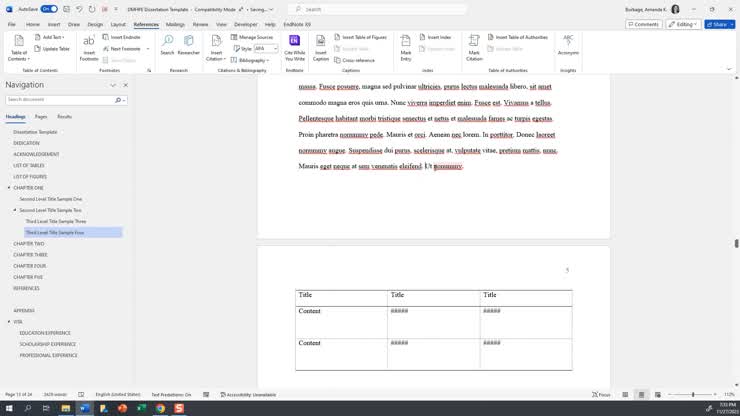Start EndNote Cite While You Write
This screenshot has height=416, width=740.
pyautogui.click(x=294, y=48)
